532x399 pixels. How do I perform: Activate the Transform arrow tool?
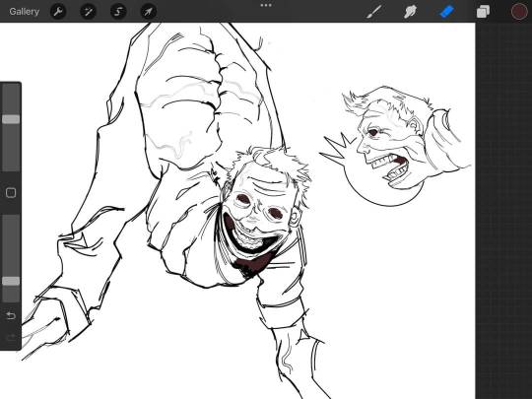(x=149, y=12)
